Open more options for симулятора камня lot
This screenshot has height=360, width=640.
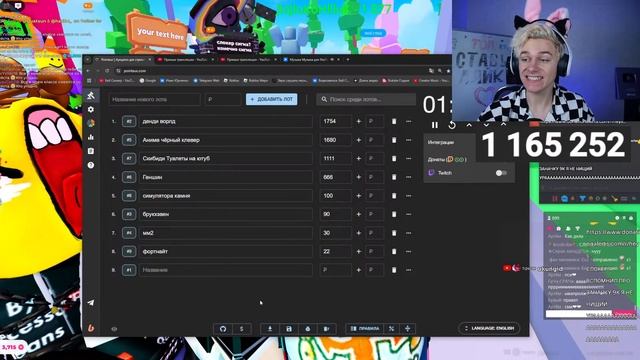click(x=409, y=196)
